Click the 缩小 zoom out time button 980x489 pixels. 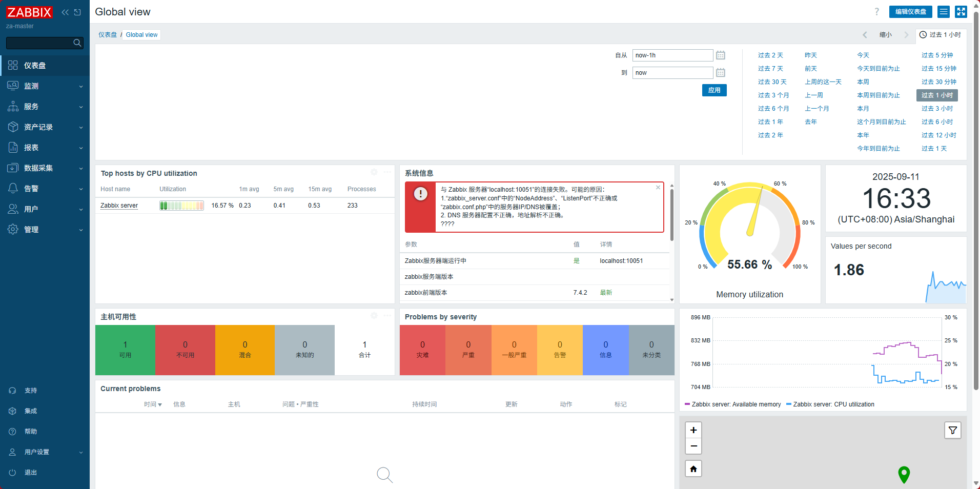[885, 35]
